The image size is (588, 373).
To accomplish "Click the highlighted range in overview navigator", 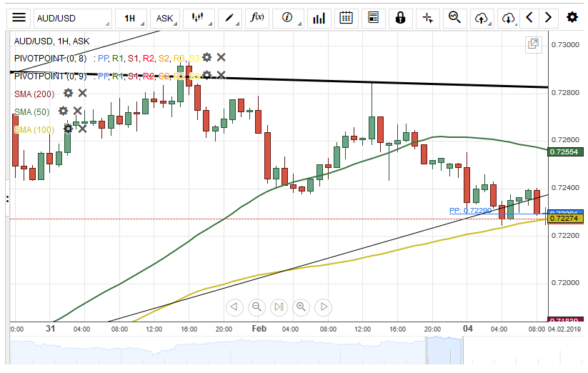I will click(486, 352).
